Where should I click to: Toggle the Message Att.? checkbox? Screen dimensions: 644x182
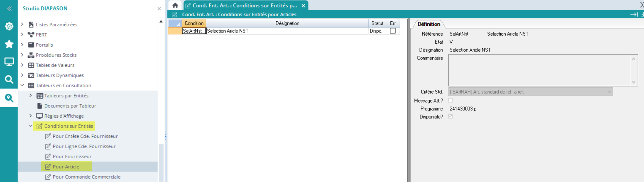pyautogui.click(x=450, y=100)
